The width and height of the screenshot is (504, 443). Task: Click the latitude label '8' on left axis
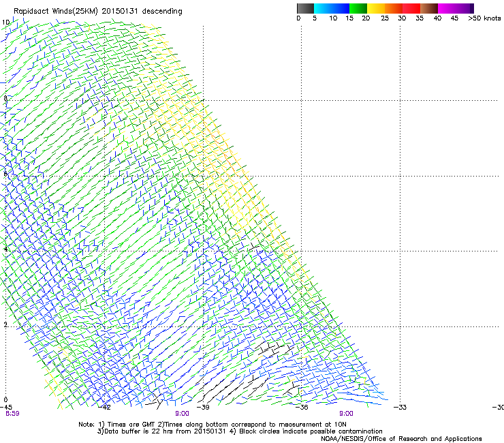(x=5, y=98)
